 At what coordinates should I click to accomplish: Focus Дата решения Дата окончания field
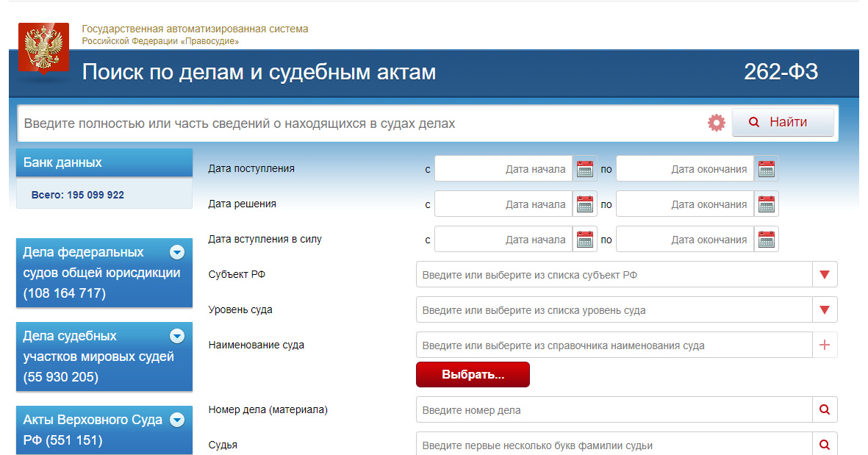click(x=685, y=204)
